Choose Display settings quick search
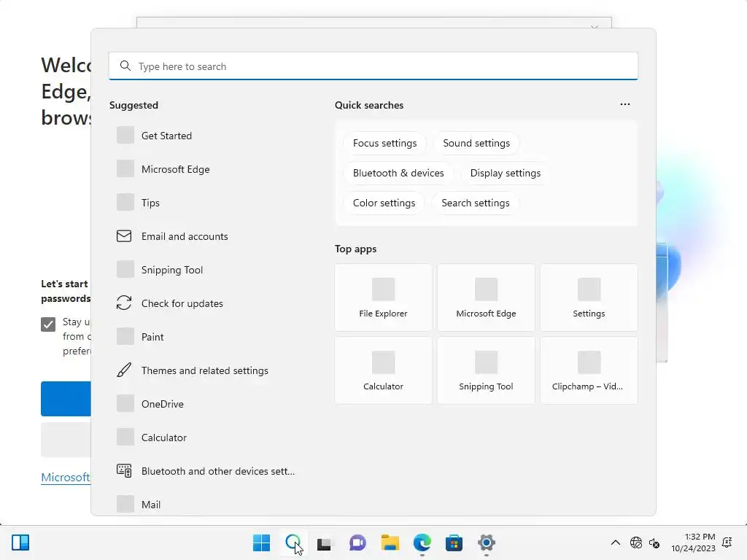The height and width of the screenshot is (560, 747). pyautogui.click(x=505, y=173)
